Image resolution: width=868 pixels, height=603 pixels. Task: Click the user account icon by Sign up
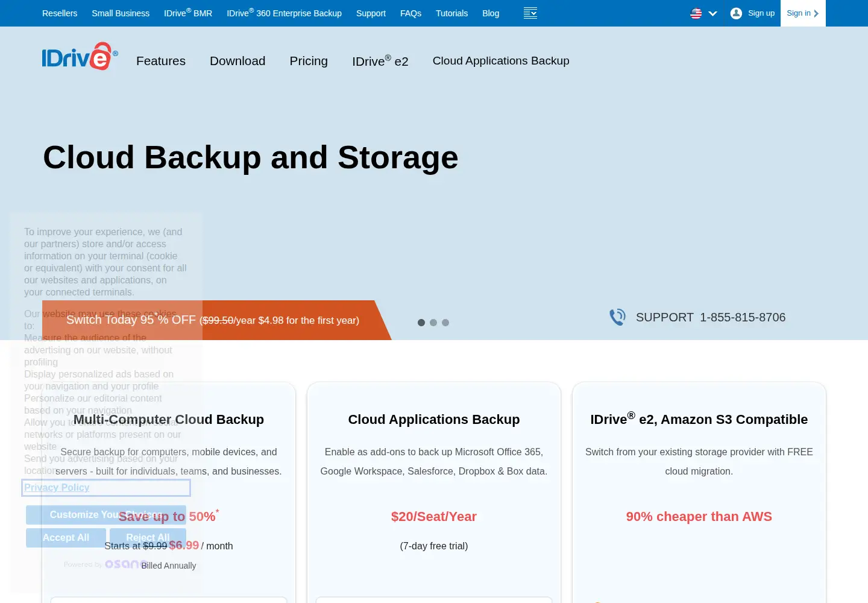(736, 13)
